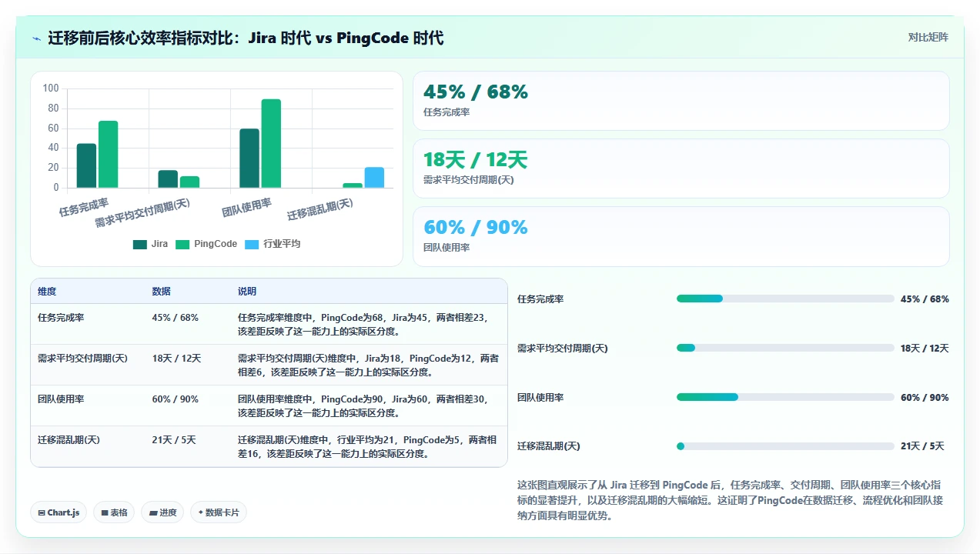Screen dimensions: 980x554
Task: Click the 对比矩阵 label in the header
Action: (928, 37)
